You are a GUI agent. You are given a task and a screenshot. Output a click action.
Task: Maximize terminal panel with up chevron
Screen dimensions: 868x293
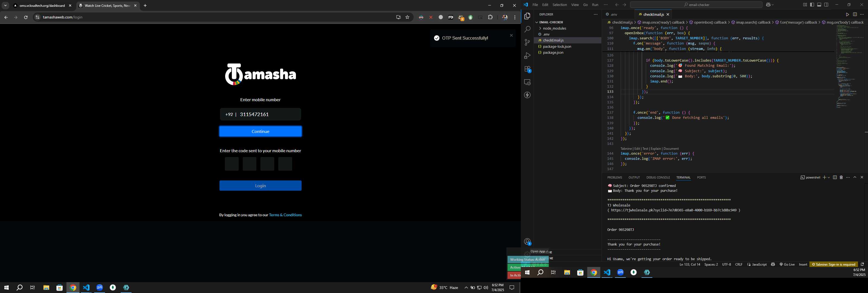coord(855,177)
